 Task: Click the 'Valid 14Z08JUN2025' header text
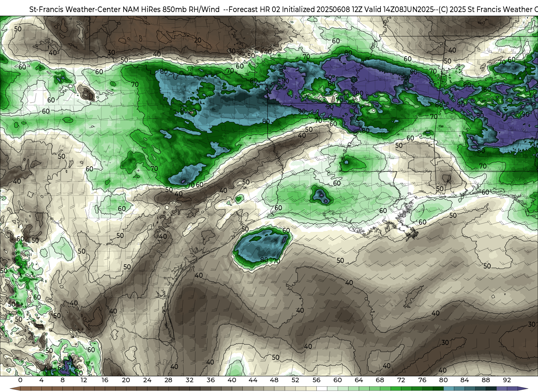tap(399, 10)
